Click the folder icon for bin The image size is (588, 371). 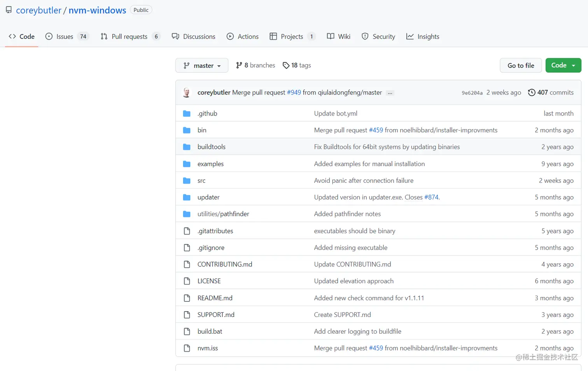point(187,130)
